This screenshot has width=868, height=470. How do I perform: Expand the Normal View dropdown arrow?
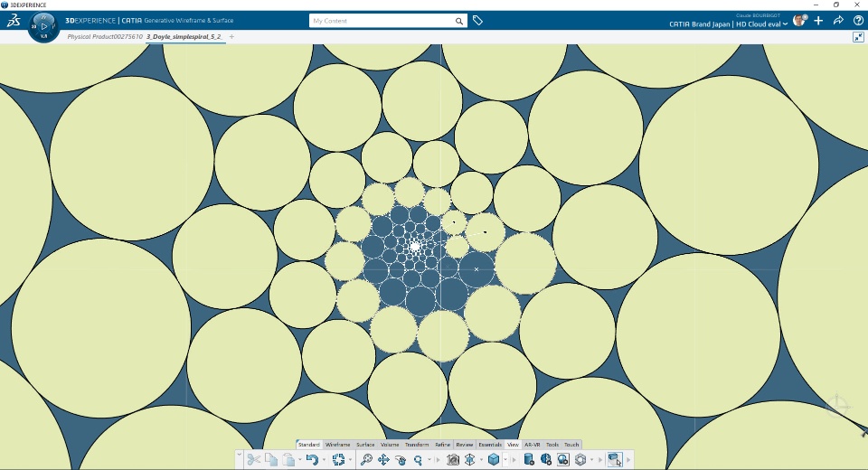coord(481,459)
